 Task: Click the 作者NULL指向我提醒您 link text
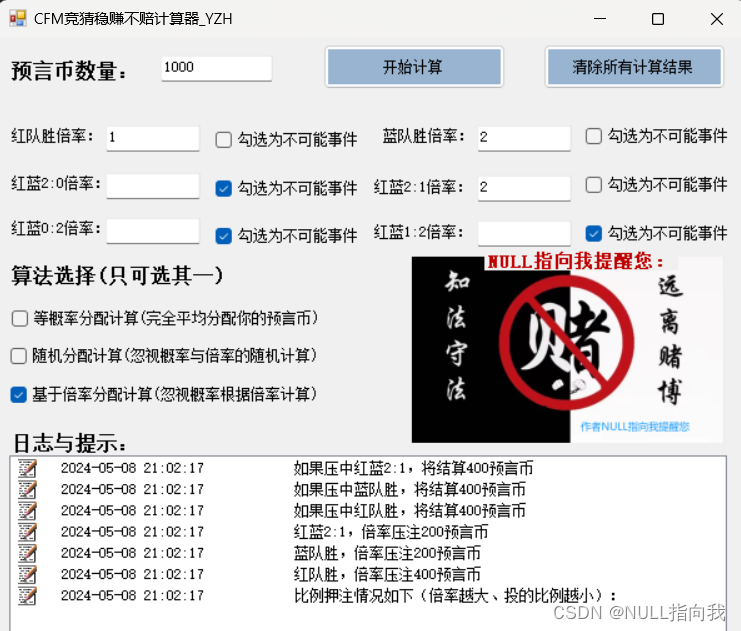635,427
